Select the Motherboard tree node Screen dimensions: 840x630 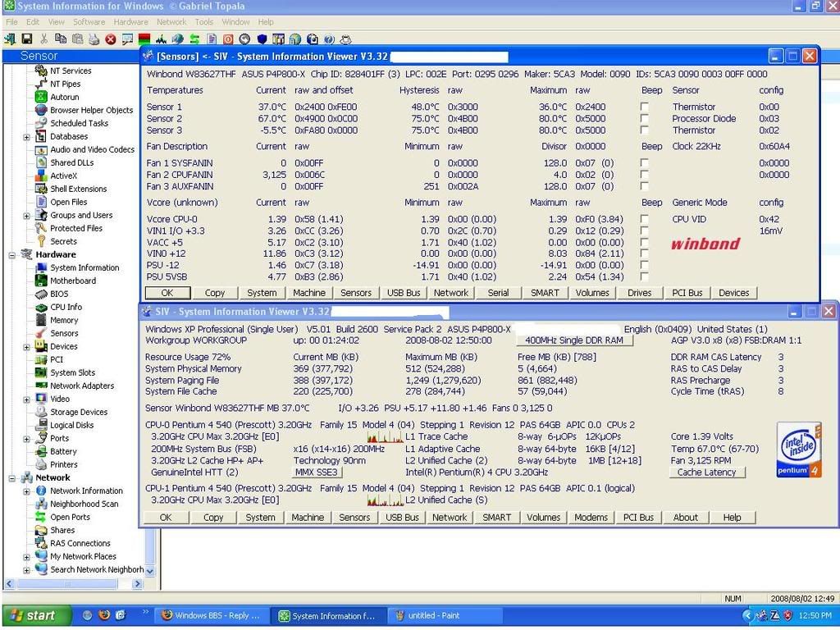pyautogui.click(x=73, y=281)
